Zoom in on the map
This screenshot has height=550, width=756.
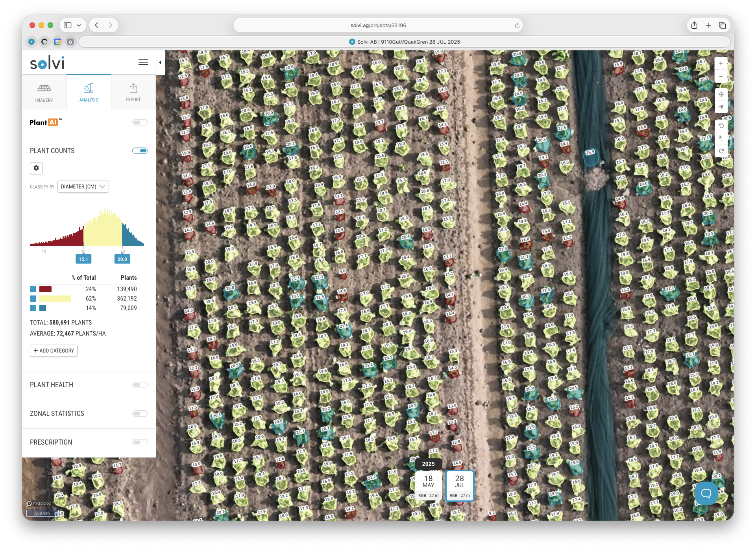(721, 63)
